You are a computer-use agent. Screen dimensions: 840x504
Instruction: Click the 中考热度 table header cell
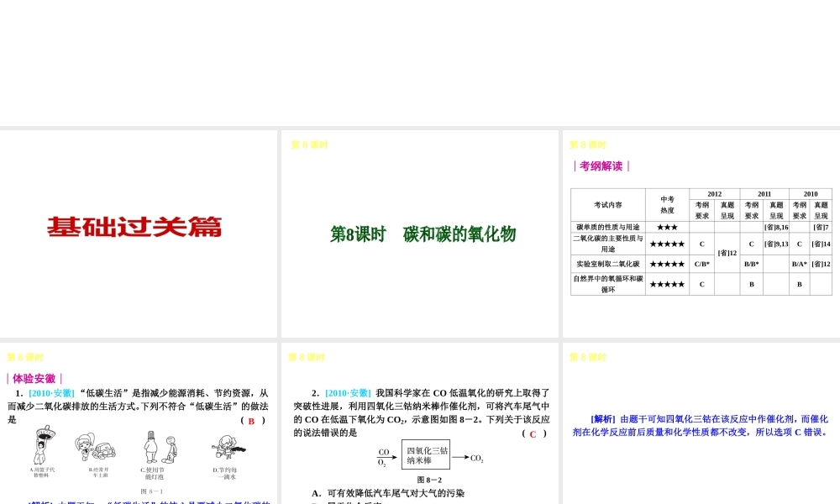point(667,205)
